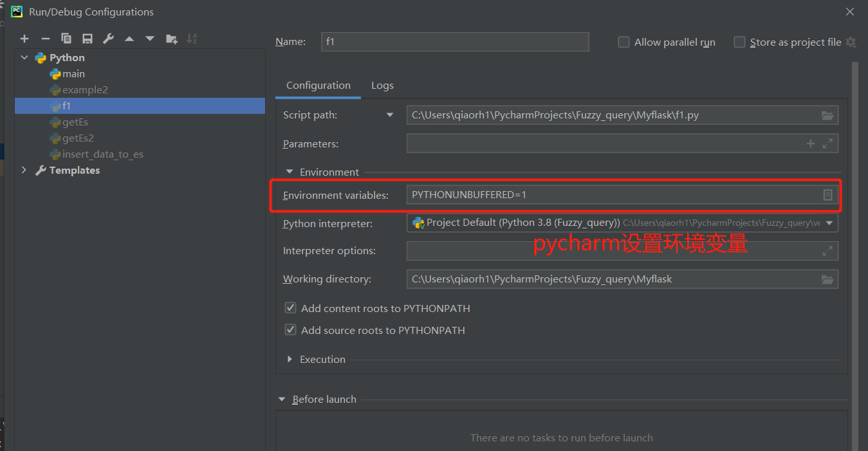Switch to the Logs tab

pos(382,86)
